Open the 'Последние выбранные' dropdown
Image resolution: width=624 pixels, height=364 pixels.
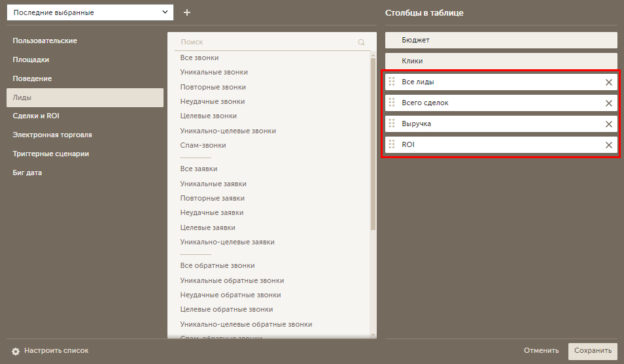(90, 12)
